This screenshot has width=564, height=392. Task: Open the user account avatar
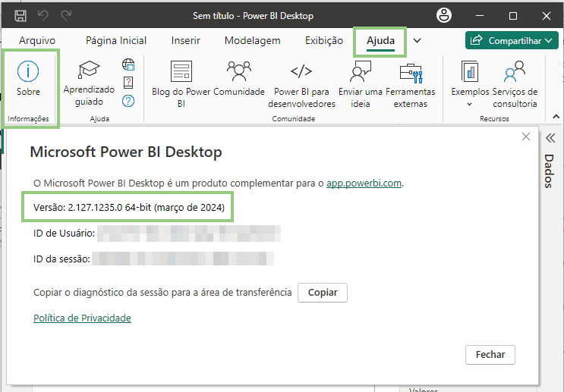(x=444, y=15)
